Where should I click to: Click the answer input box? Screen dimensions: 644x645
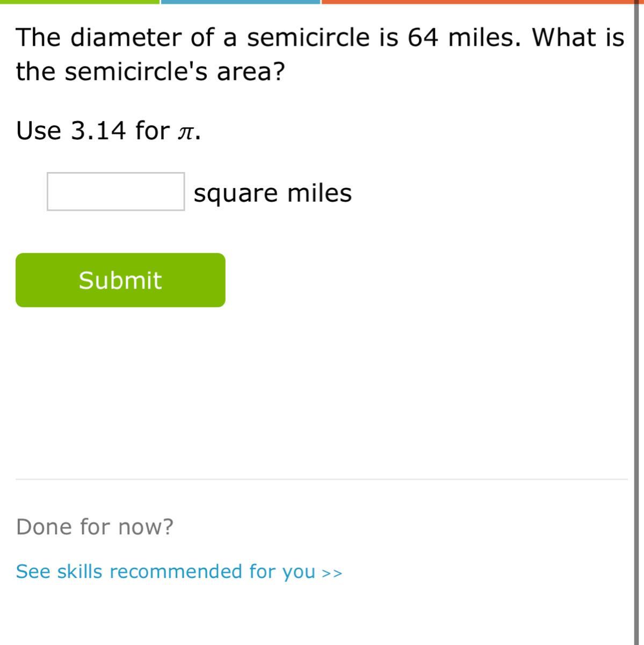[x=115, y=192]
